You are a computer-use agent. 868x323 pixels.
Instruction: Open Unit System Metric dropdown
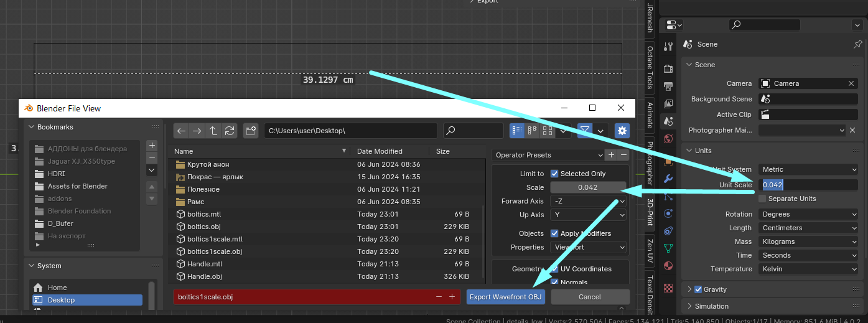(808, 169)
